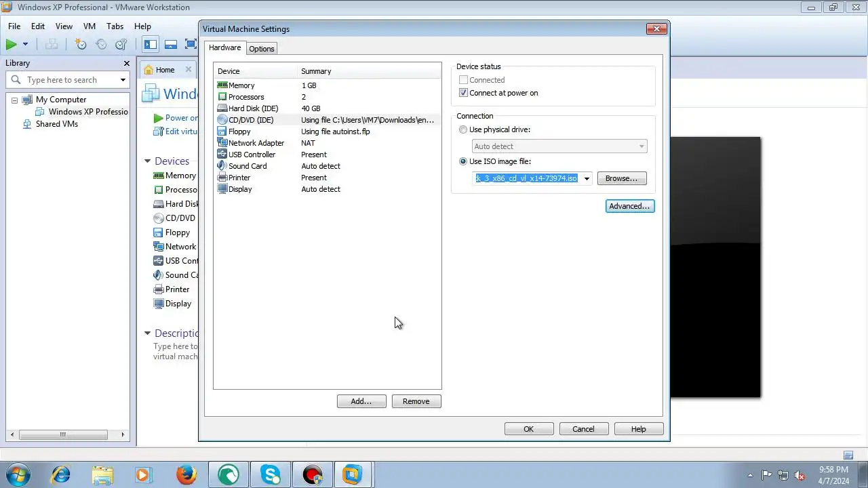Screen dimensions: 868x488
Task: Open the Help menu
Action: click(142, 26)
